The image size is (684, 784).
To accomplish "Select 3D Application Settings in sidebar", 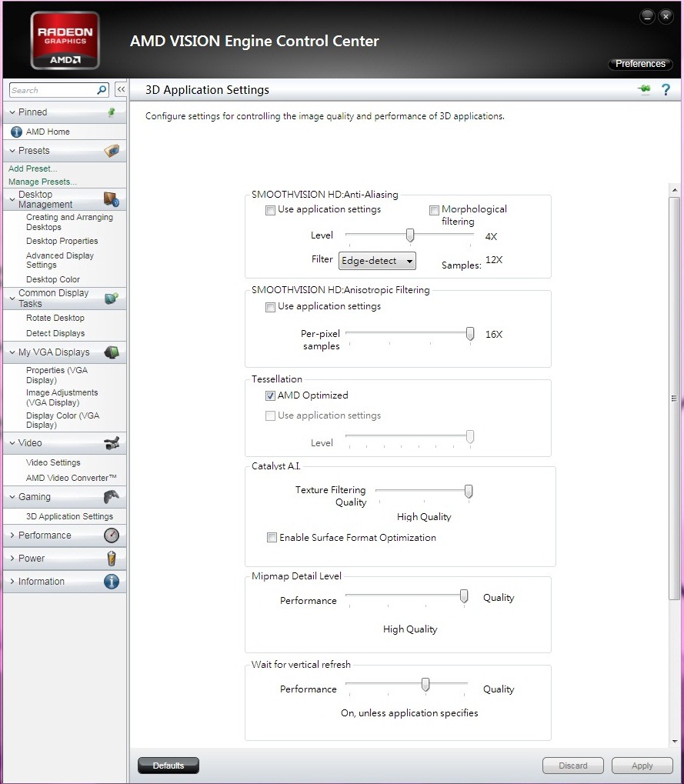I will tap(69, 516).
